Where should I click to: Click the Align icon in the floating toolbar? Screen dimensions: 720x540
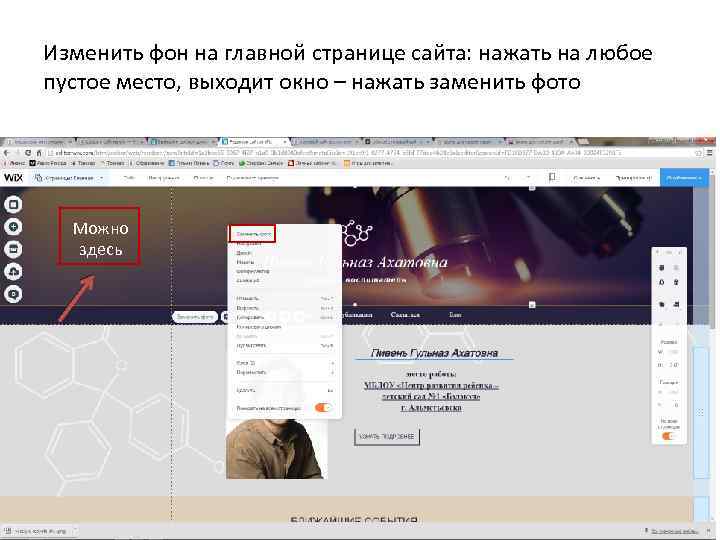pyautogui.click(x=676, y=304)
